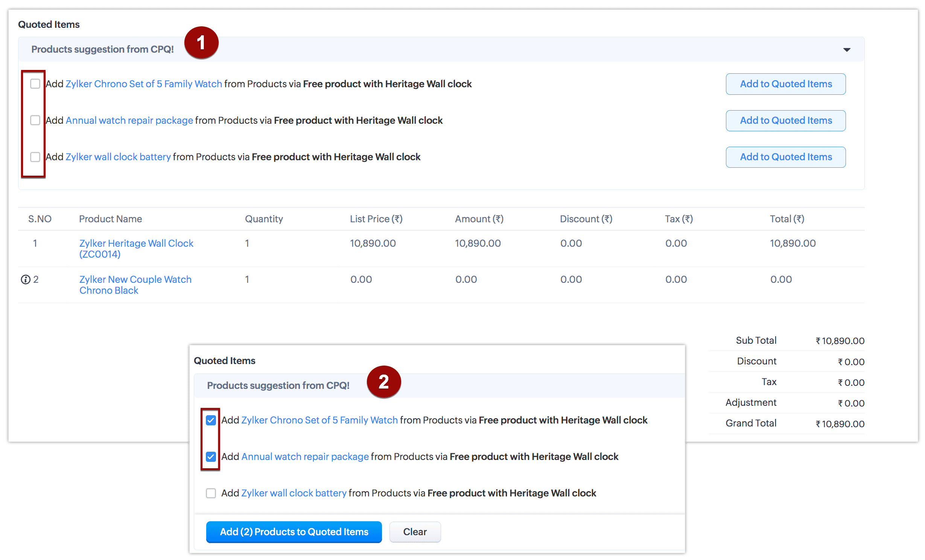
Task: Open Zylker New Couple Watch Chrono Black link
Action: pos(135,285)
